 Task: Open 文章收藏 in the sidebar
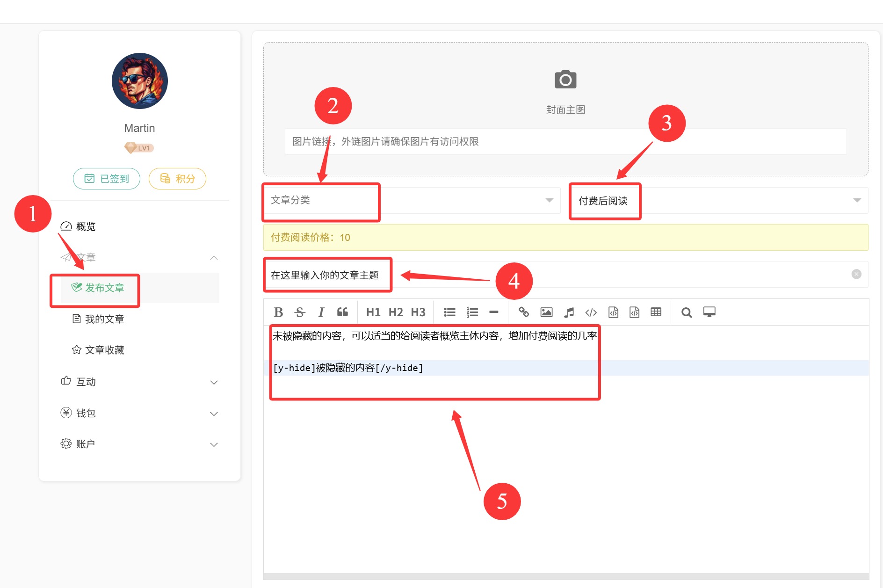[x=139, y=350]
